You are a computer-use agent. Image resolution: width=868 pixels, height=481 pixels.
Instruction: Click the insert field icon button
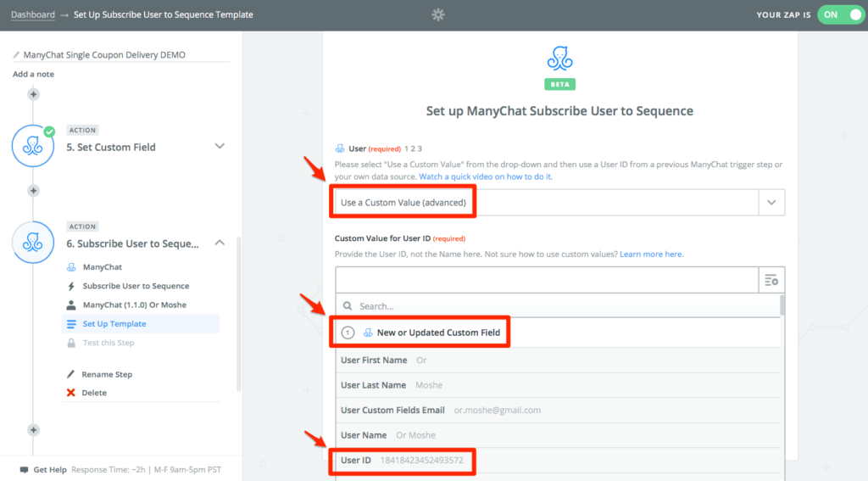[x=771, y=281]
